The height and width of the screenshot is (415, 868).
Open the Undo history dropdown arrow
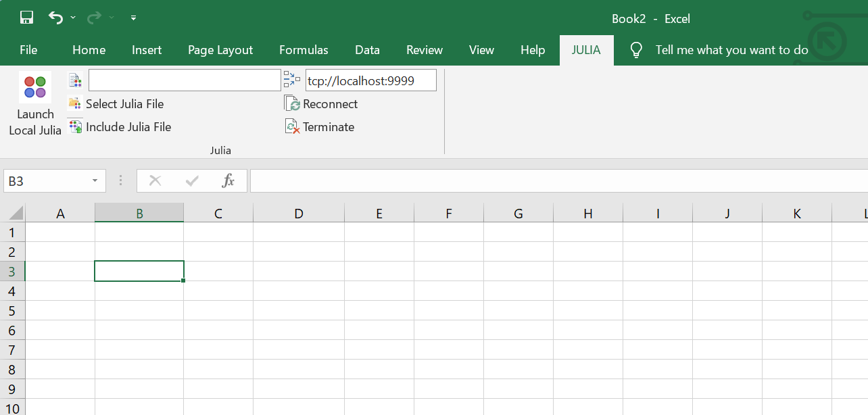tap(73, 18)
